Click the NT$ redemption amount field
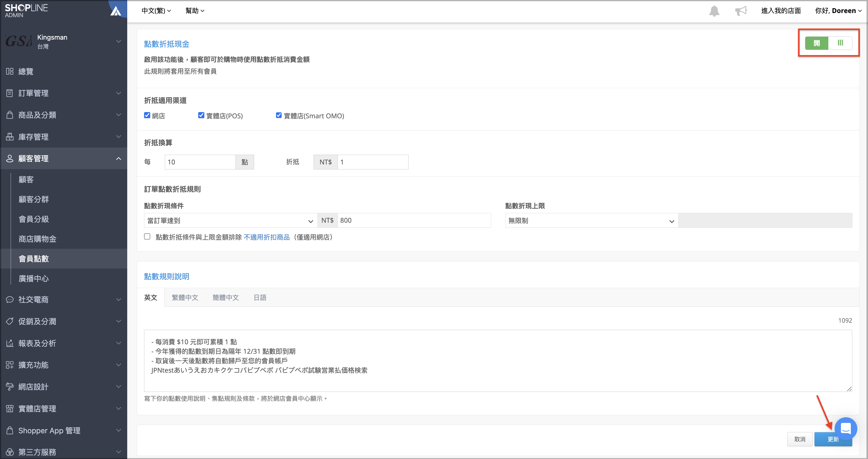Image resolution: width=868 pixels, height=459 pixels. click(373, 162)
